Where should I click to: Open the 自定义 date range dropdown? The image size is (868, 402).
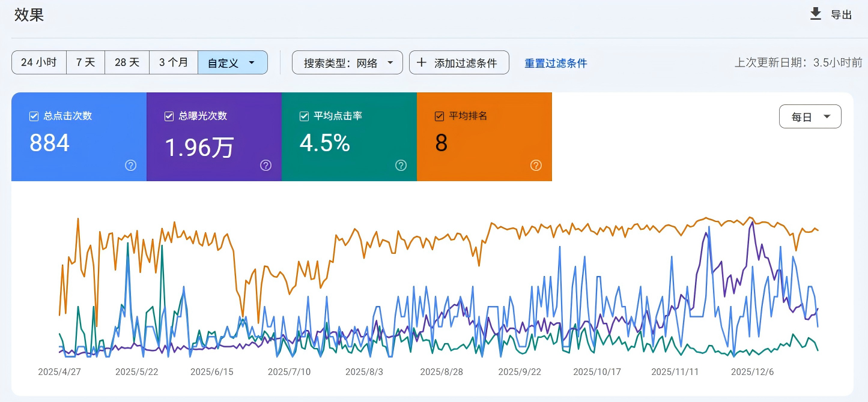pos(232,62)
